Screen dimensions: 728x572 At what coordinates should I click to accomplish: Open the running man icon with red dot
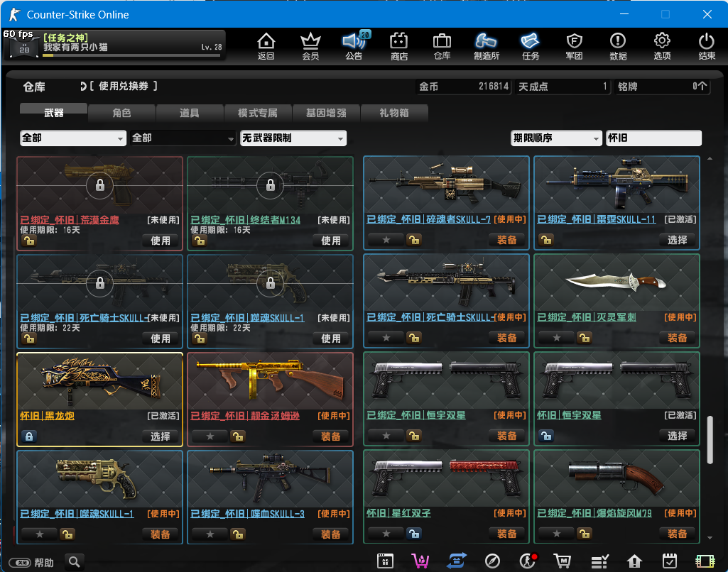(x=528, y=561)
